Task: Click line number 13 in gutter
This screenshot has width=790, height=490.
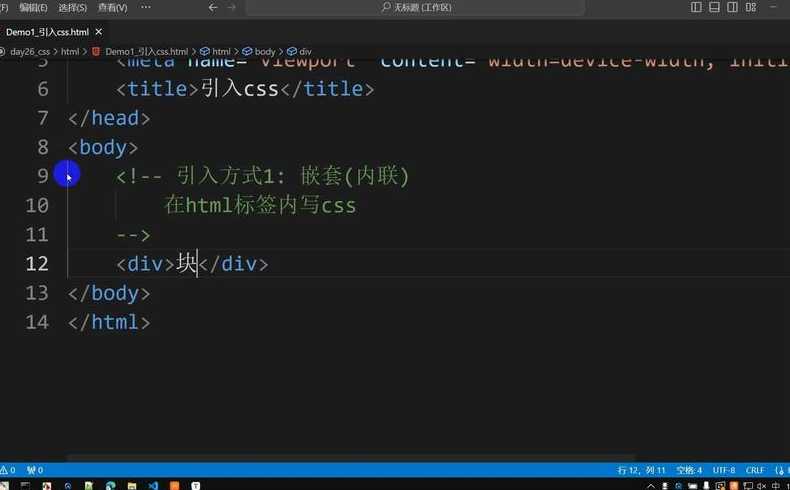Action: 37,293
